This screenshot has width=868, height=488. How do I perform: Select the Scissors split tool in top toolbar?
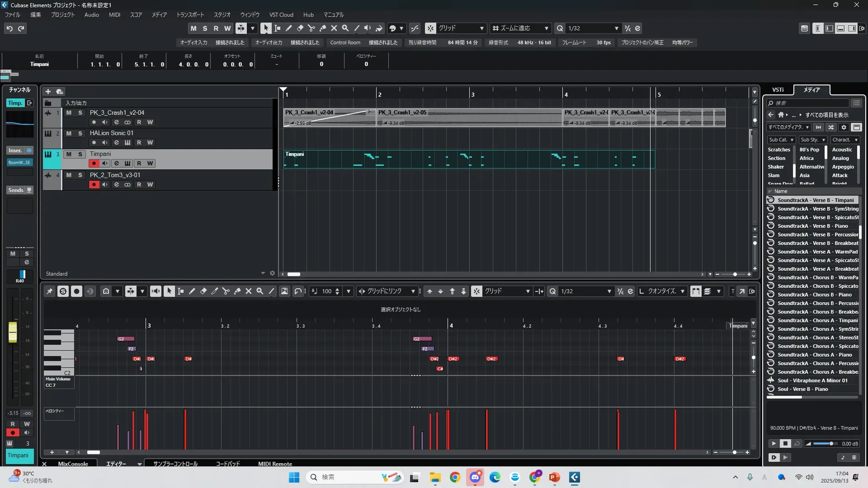311,28
